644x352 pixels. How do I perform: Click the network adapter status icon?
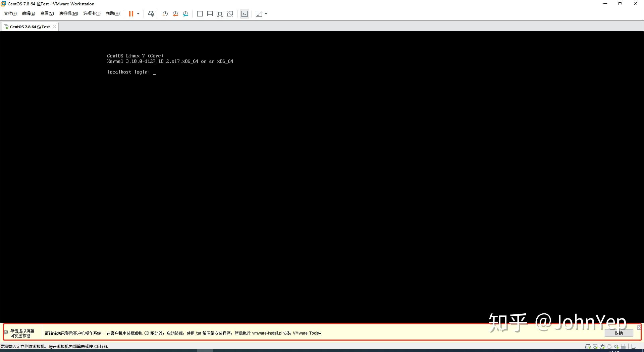(x=602, y=346)
